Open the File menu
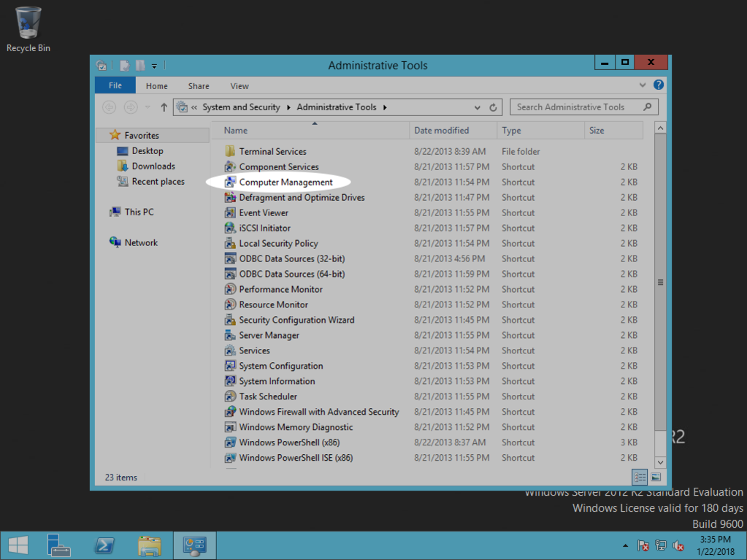This screenshot has height=560, width=747. pos(115,85)
